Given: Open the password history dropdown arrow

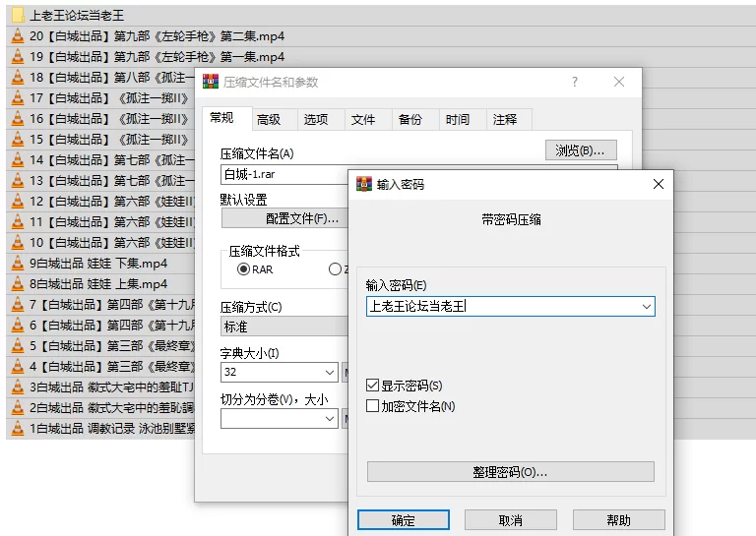Looking at the screenshot, I should pyautogui.click(x=647, y=307).
